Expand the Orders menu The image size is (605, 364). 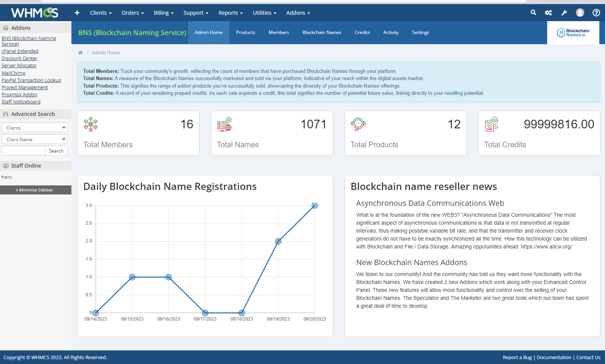[x=133, y=13]
